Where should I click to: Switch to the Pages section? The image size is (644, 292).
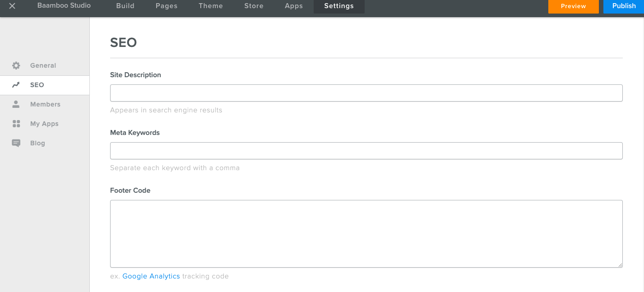[x=166, y=6]
